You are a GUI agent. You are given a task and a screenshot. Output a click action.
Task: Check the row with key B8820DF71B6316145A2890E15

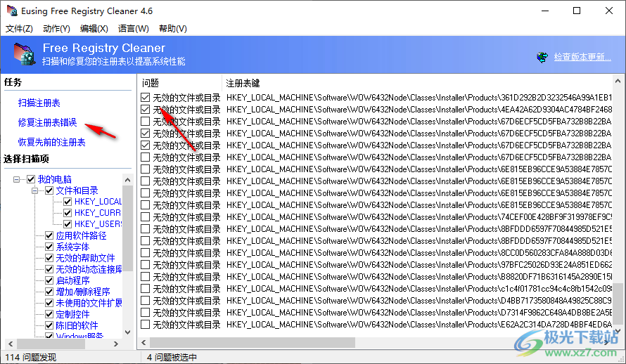coord(146,277)
